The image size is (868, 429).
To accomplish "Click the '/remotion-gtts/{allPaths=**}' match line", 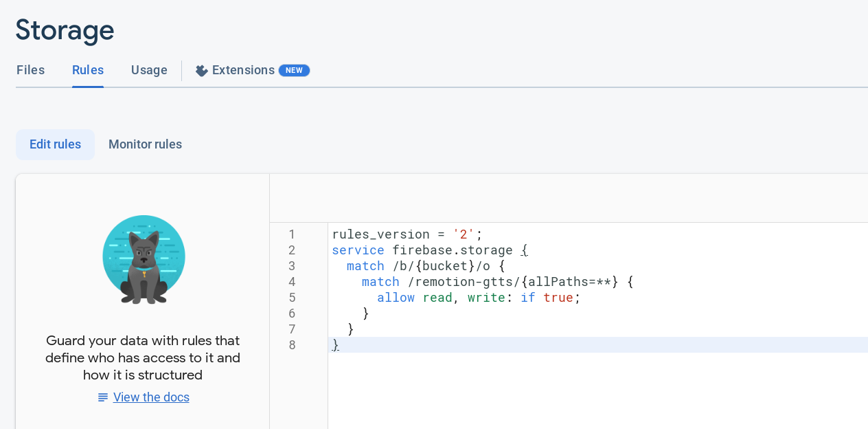I will [497, 282].
